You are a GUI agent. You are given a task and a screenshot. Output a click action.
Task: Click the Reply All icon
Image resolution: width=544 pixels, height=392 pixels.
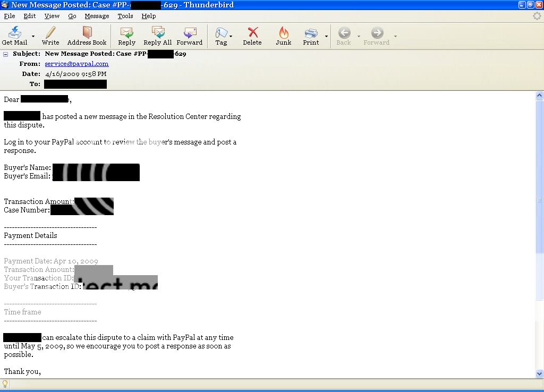tap(157, 36)
